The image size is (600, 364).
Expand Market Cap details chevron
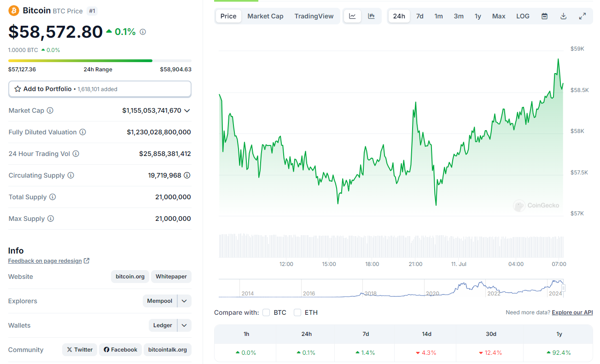[187, 110]
